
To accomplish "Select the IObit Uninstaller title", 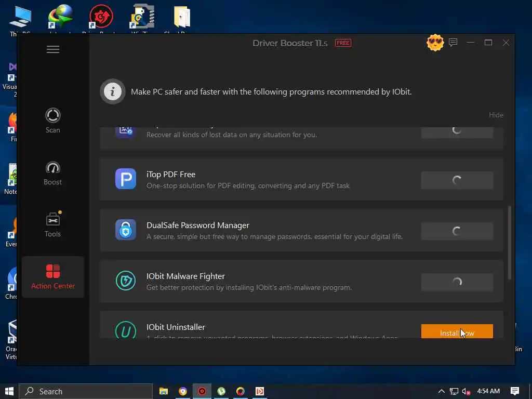I will [x=176, y=327].
